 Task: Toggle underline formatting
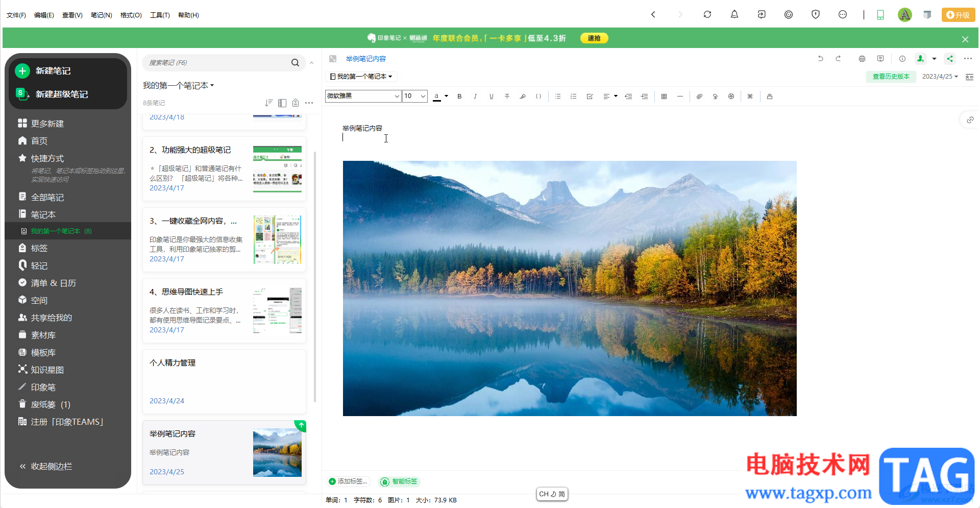coord(492,96)
